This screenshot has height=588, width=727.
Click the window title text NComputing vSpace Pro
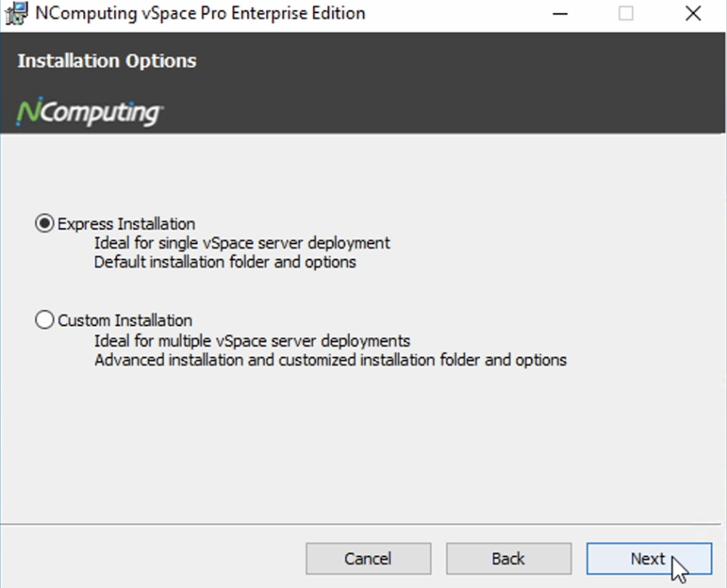200,13
